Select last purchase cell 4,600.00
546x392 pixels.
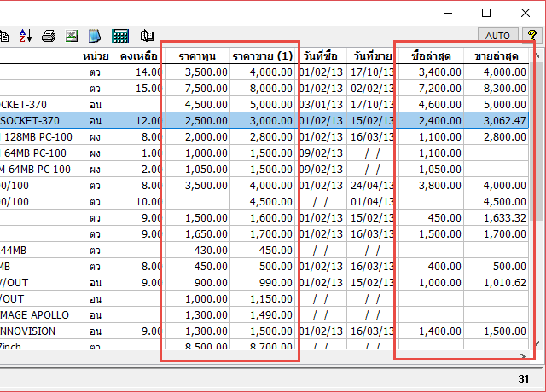(431, 104)
